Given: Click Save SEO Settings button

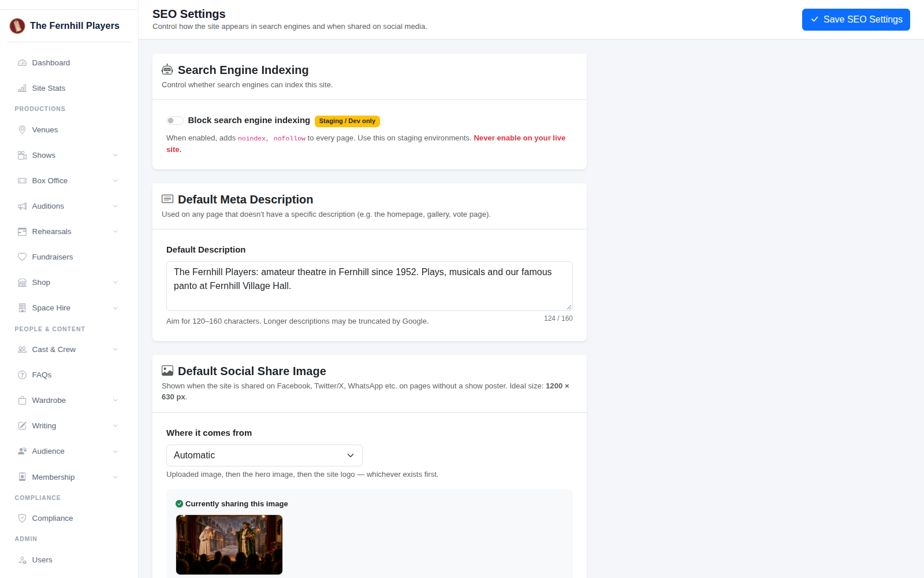Looking at the screenshot, I should tap(856, 20).
